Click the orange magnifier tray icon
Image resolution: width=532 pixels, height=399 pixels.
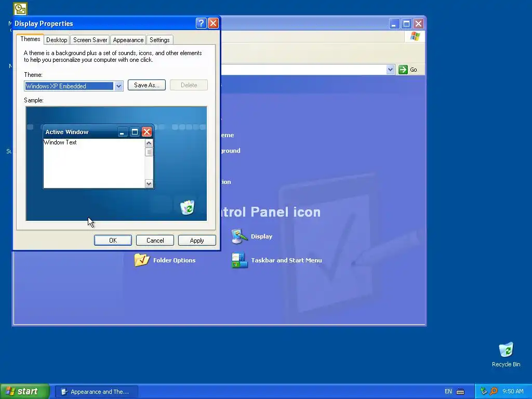point(494,391)
